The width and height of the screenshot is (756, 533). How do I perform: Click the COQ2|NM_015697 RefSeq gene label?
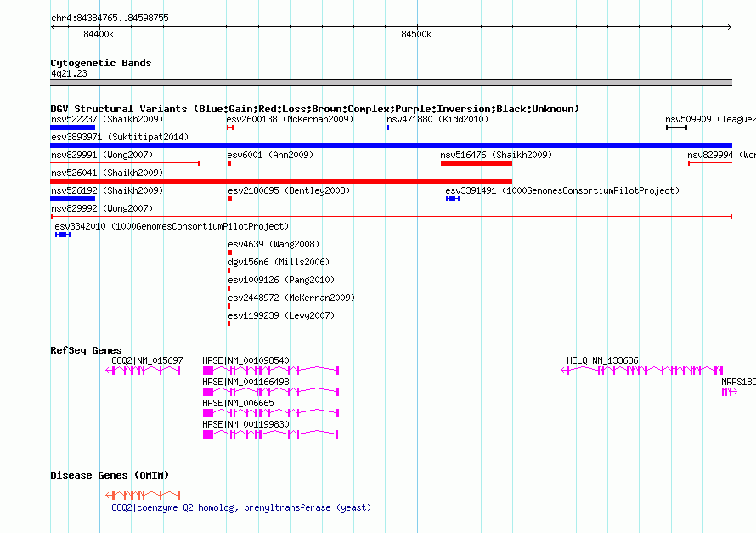click(147, 360)
